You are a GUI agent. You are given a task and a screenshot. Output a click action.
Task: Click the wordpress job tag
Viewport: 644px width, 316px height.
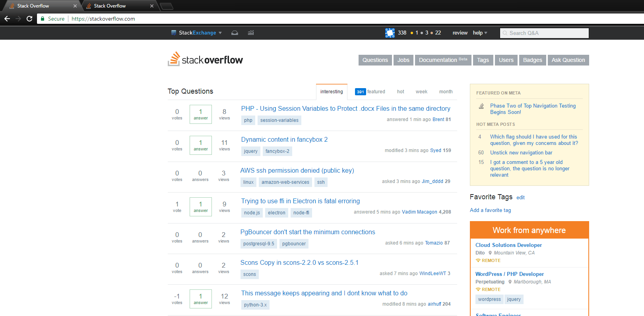coord(489,299)
